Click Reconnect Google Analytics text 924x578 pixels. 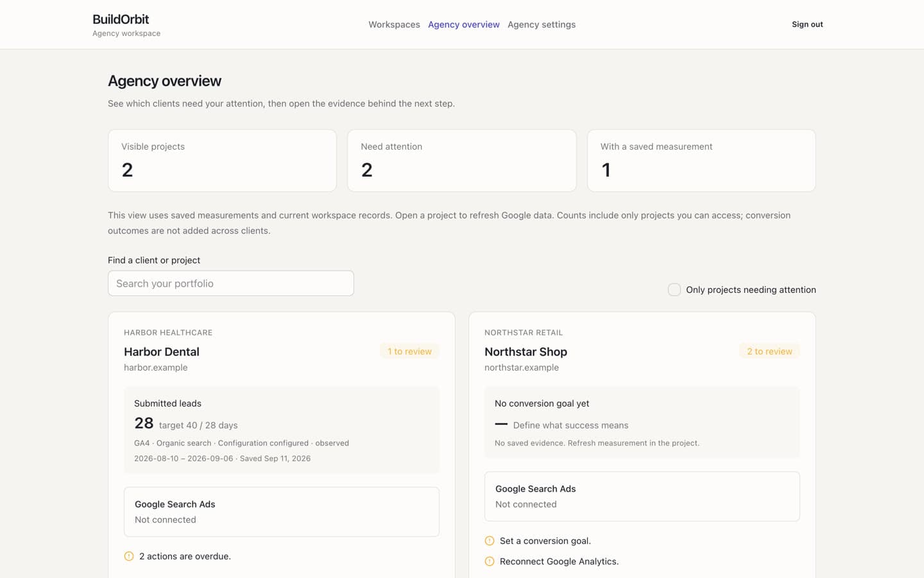560,561
